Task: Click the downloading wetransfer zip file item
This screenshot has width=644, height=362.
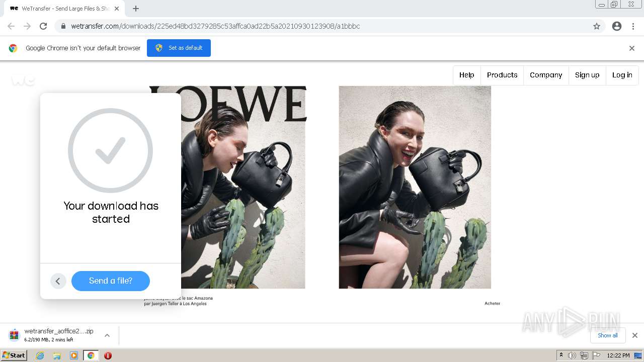Action: (x=59, y=335)
